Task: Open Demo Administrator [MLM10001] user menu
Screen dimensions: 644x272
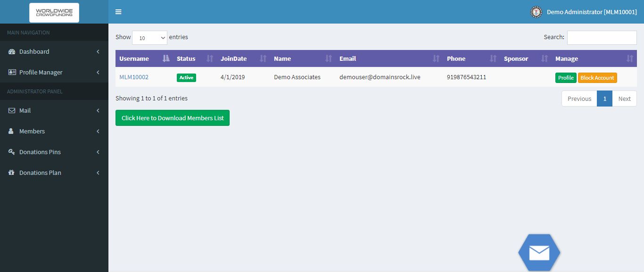Action: pos(584,12)
